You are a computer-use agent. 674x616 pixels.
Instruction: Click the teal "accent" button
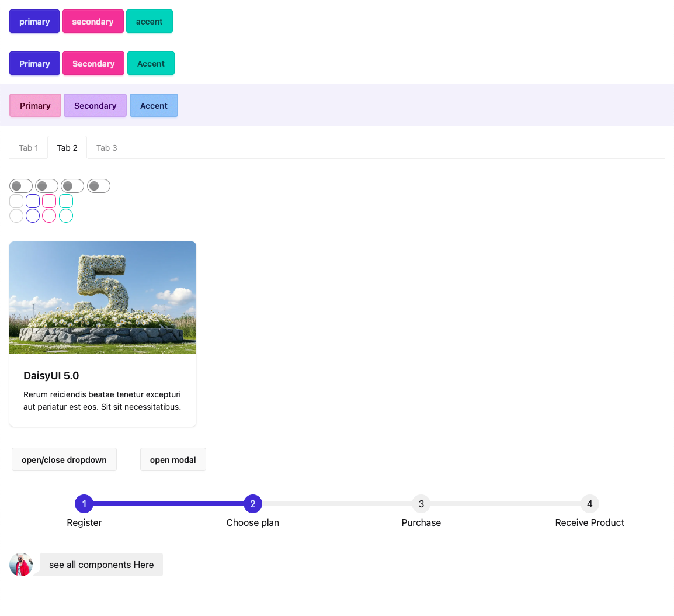click(149, 21)
